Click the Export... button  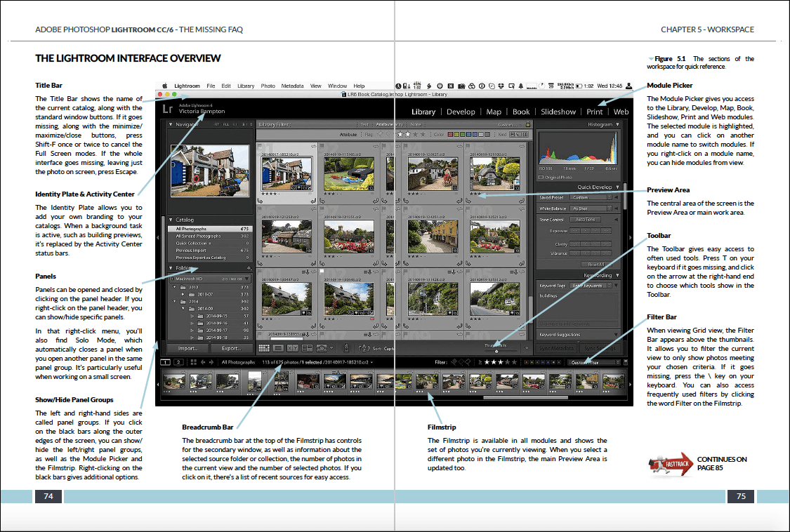[231, 348]
